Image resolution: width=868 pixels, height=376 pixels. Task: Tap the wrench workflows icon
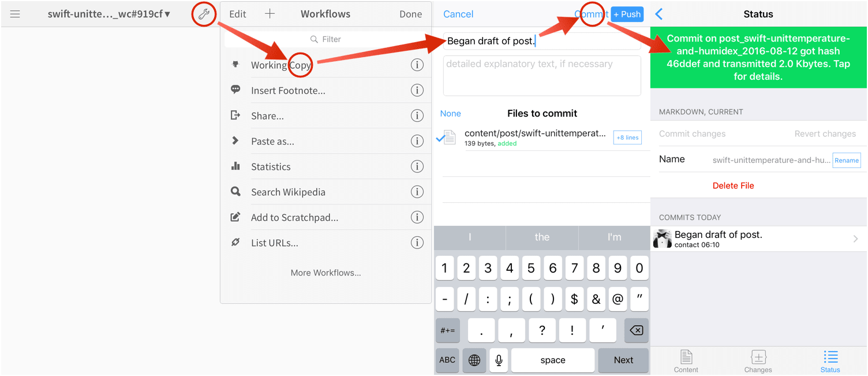click(x=204, y=14)
